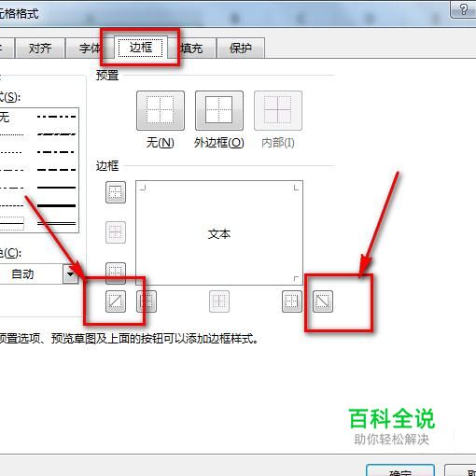The image size is (476, 476).
Task: Choose the medium solid line style
Action: pyautogui.click(x=56, y=188)
